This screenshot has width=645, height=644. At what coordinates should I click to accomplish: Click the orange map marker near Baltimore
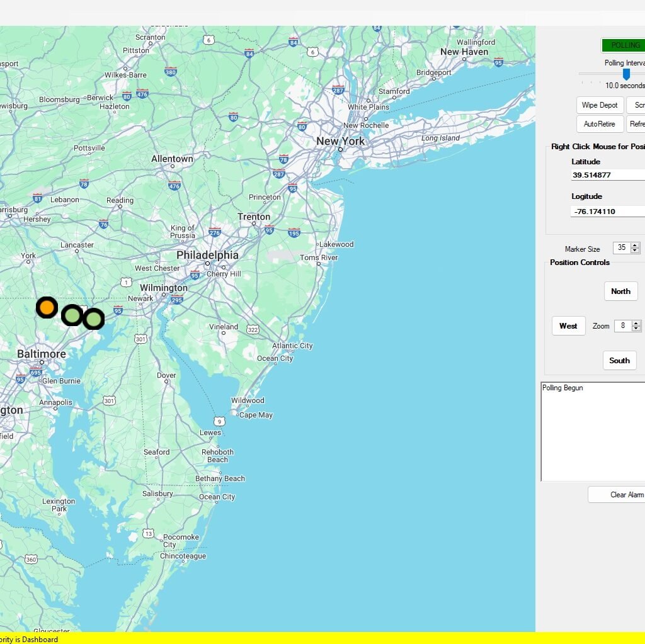pyautogui.click(x=47, y=307)
